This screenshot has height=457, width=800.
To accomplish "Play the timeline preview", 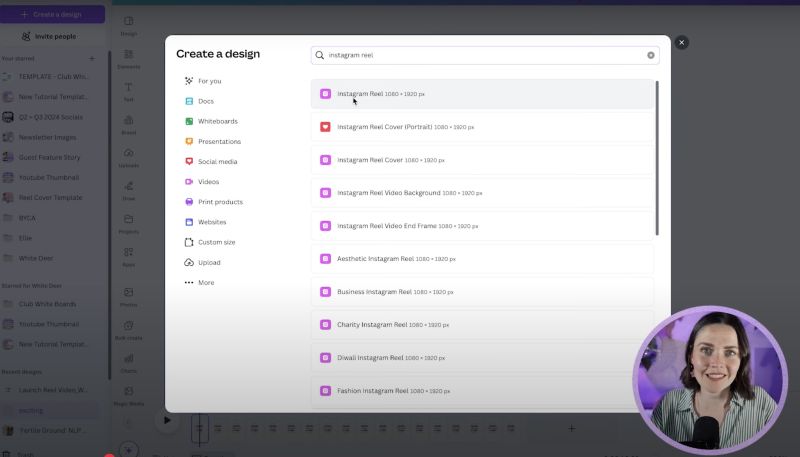I will click(x=167, y=421).
